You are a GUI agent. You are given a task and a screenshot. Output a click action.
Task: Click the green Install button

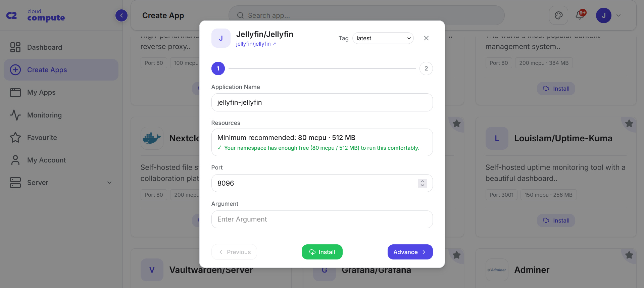tap(322, 252)
